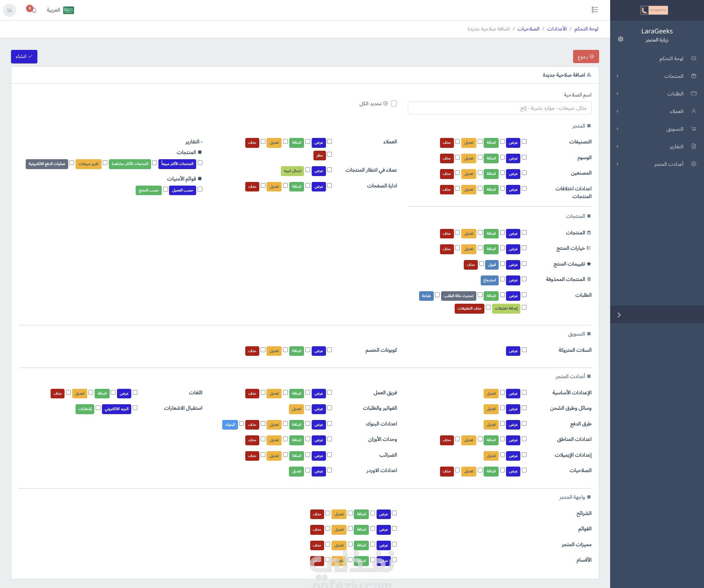Viewport: 704px width, 588px height.
Task: Check the تحديد الكل checkbox
Action: (394, 103)
